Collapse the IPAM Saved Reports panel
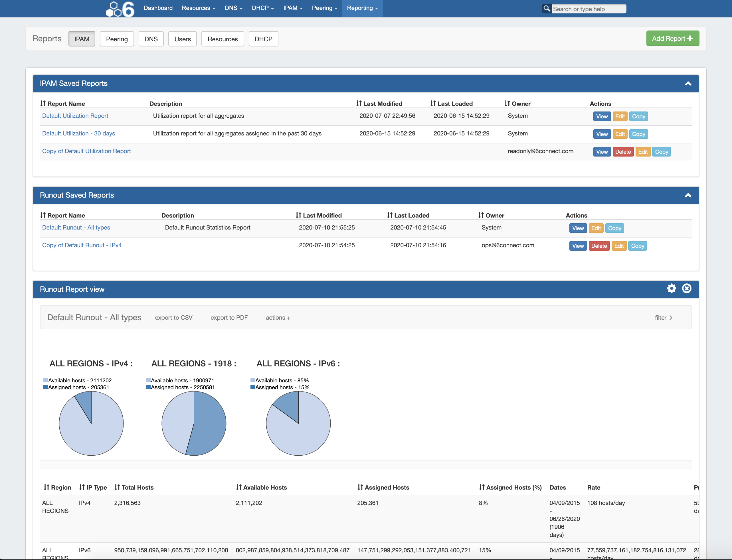This screenshot has height=560, width=732. tap(688, 84)
